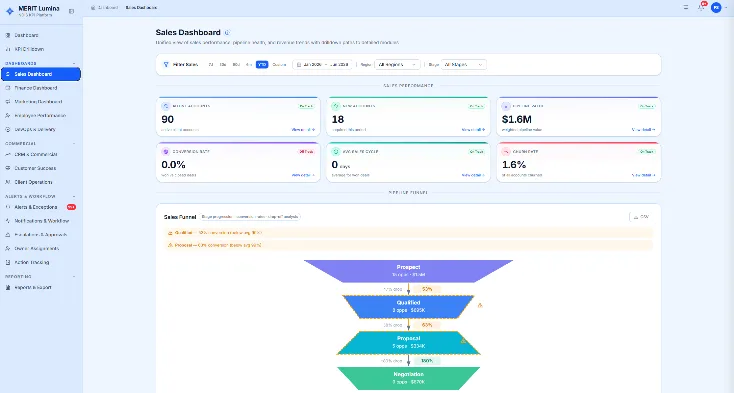The image size is (734, 393).
Task: Click the Action Tracking sidebar icon
Action: [7, 262]
